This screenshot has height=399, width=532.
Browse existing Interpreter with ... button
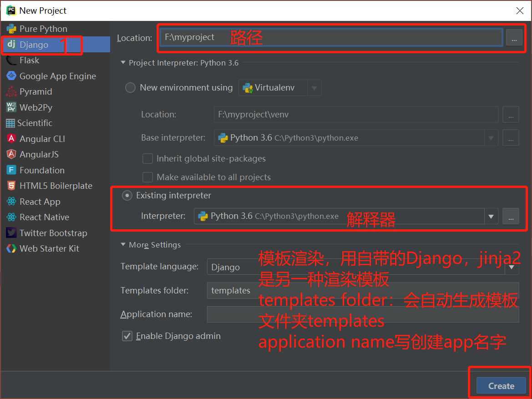click(511, 217)
